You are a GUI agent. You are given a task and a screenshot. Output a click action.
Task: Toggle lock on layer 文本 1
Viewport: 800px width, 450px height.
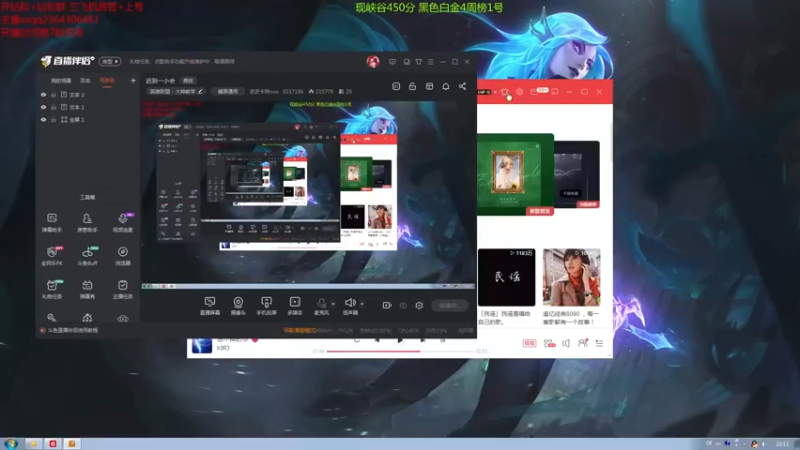(54, 107)
